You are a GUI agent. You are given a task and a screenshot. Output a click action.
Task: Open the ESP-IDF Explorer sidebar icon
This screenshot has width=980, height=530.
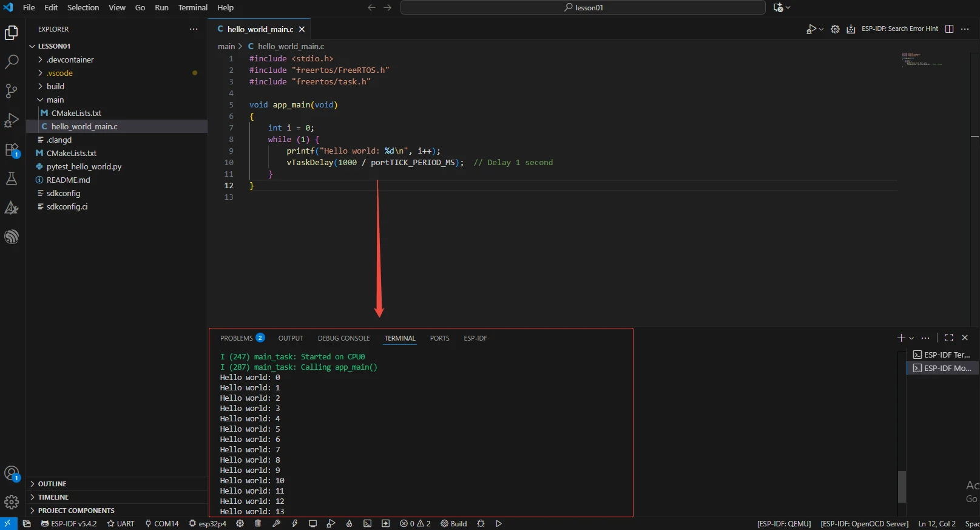[x=12, y=237]
